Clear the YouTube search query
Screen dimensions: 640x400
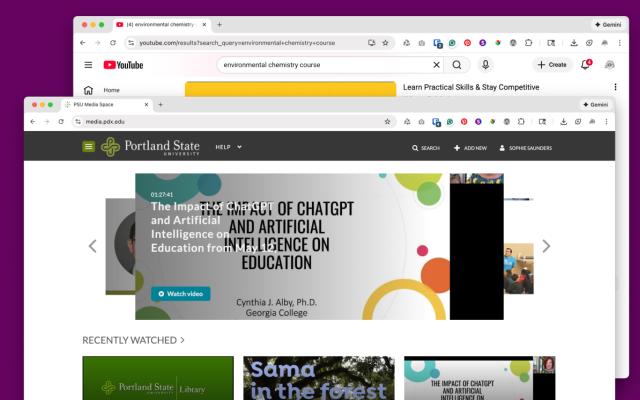[x=436, y=65]
